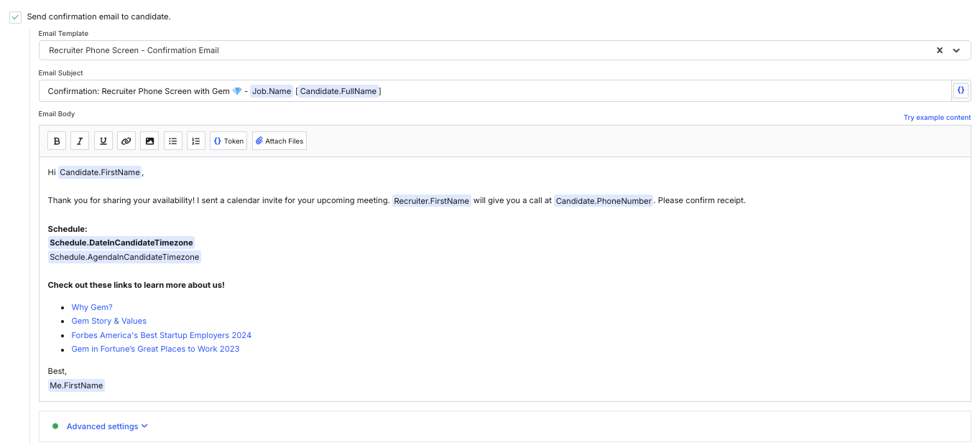Select the Me.FirstName signature token

click(76, 385)
